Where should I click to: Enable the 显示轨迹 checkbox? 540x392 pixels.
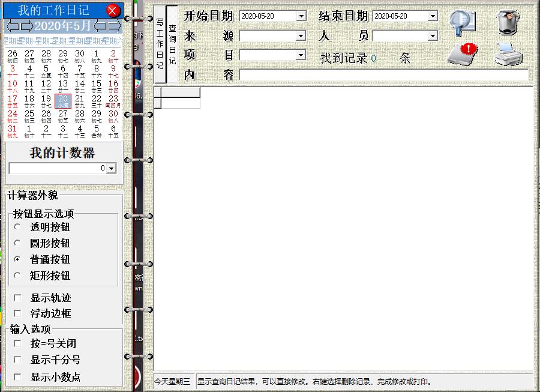(17, 298)
